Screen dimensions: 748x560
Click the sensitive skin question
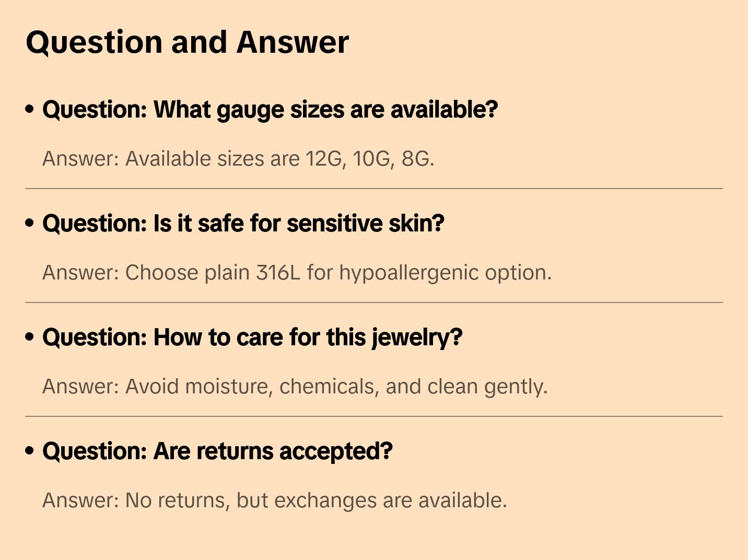click(243, 224)
